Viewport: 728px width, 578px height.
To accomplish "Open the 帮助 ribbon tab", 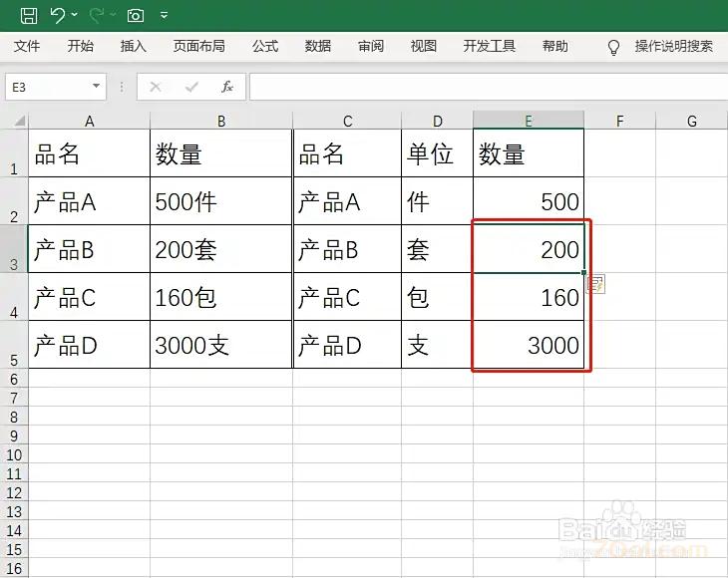I will 555,46.
